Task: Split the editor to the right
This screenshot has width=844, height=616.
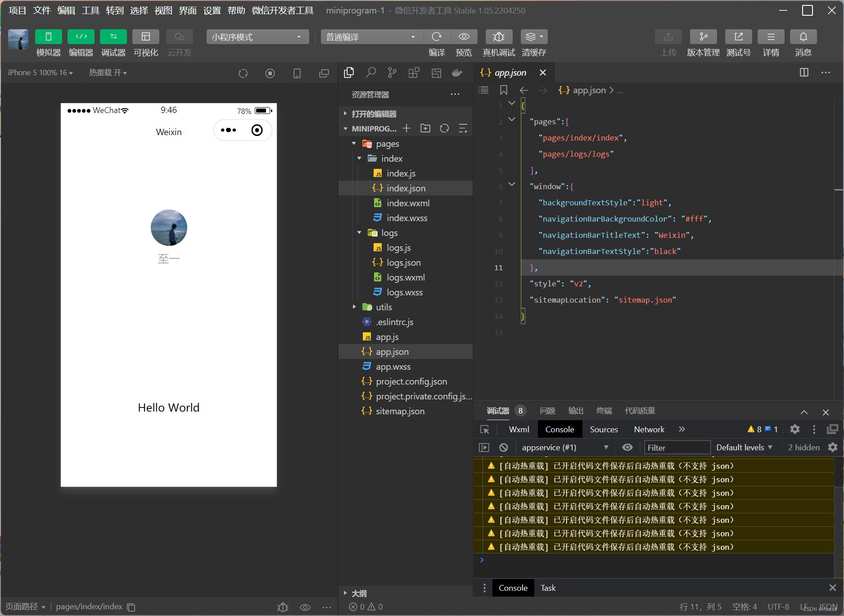Action: pos(804,72)
